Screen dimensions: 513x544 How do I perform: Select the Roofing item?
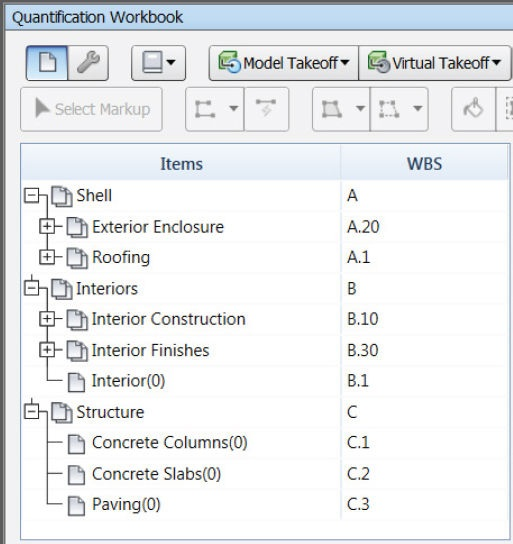click(121, 258)
